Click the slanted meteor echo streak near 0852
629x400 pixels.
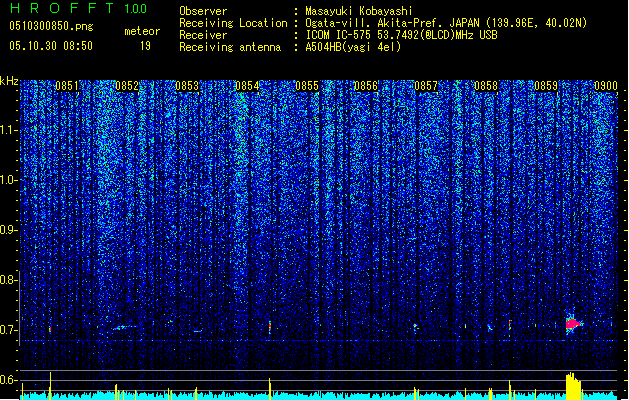pos(124,327)
